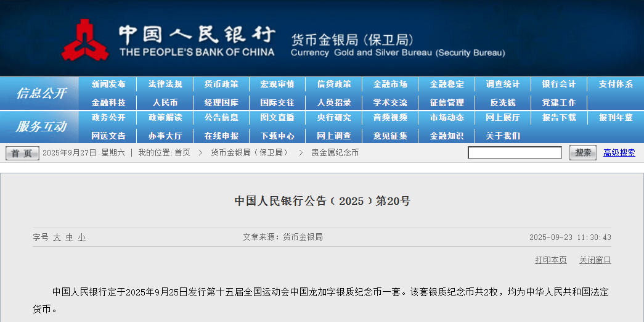Screen dimensions: 644x322
Task: Select 下载中心 navigation item
Action: [278, 136]
